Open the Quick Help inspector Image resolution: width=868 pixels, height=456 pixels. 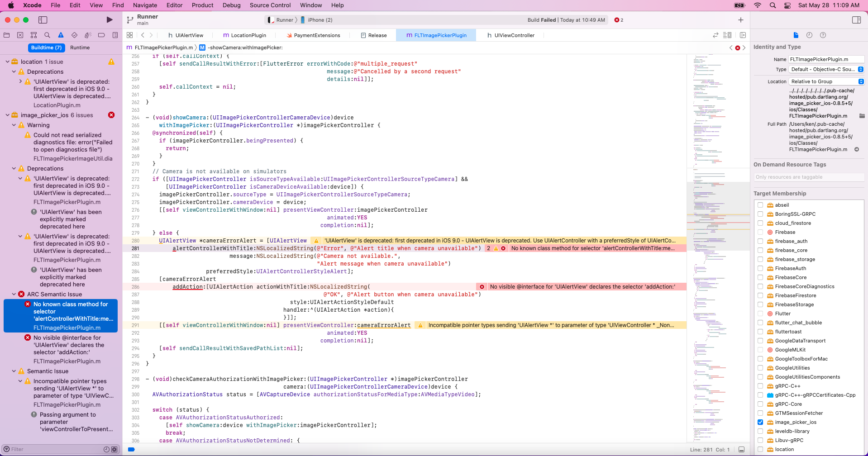coord(823,35)
